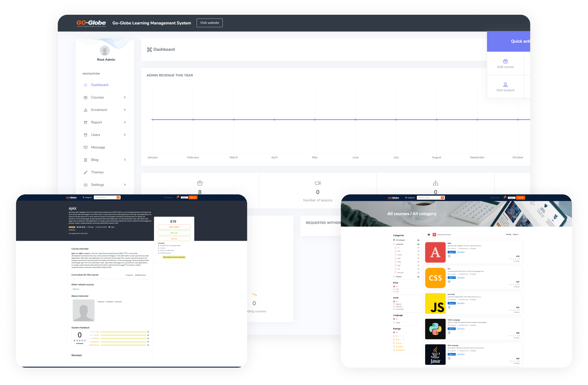The image size is (588, 385).
Task: Click the Courses basket icon in navigation
Action: (x=85, y=97)
